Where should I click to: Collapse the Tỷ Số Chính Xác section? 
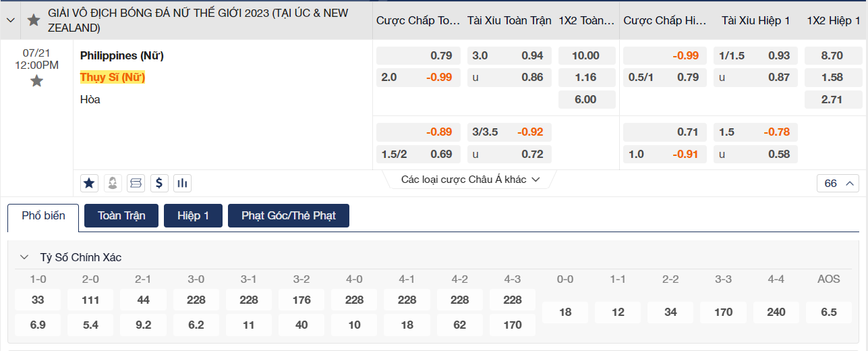(x=25, y=257)
